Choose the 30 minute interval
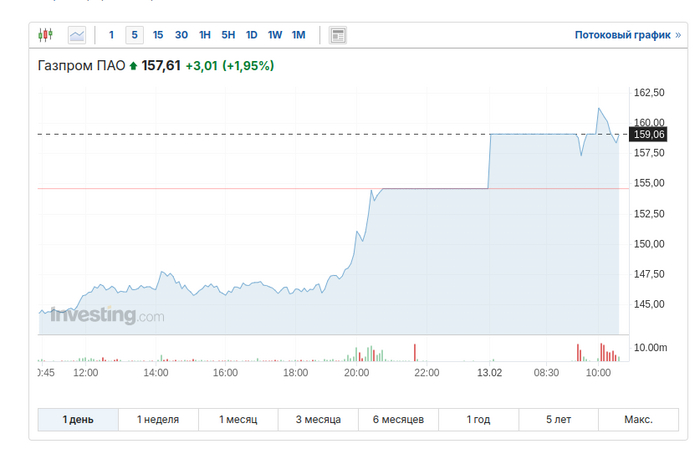 tap(181, 35)
